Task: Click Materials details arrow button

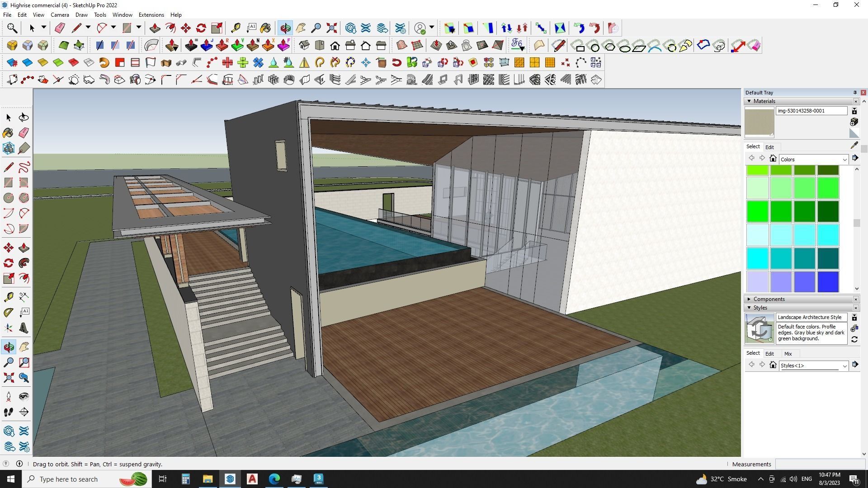Action: [855, 158]
